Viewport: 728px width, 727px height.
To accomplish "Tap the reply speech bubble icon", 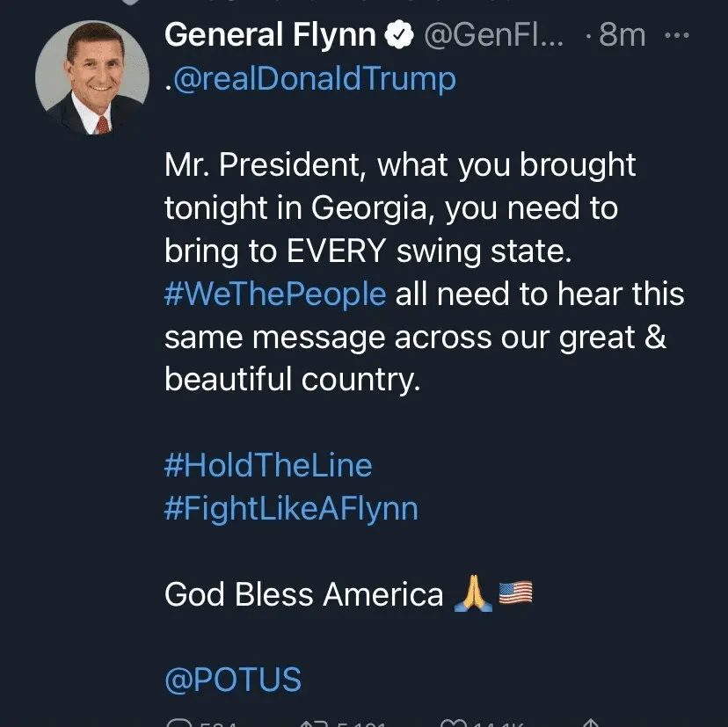I will click(178, 723).
